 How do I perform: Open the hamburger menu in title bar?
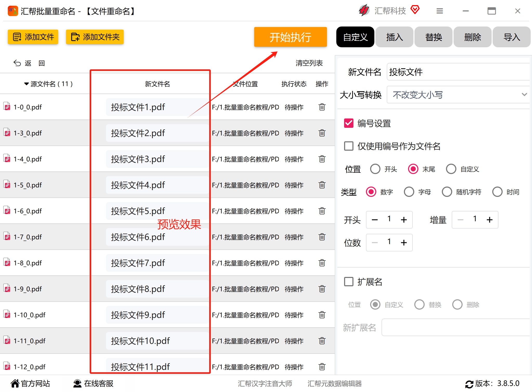(439, 11)
